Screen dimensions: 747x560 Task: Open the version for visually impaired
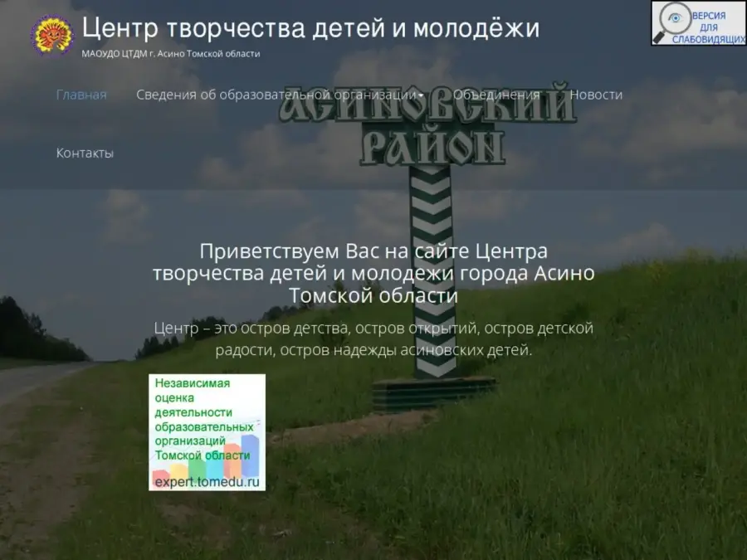[699, 23]
